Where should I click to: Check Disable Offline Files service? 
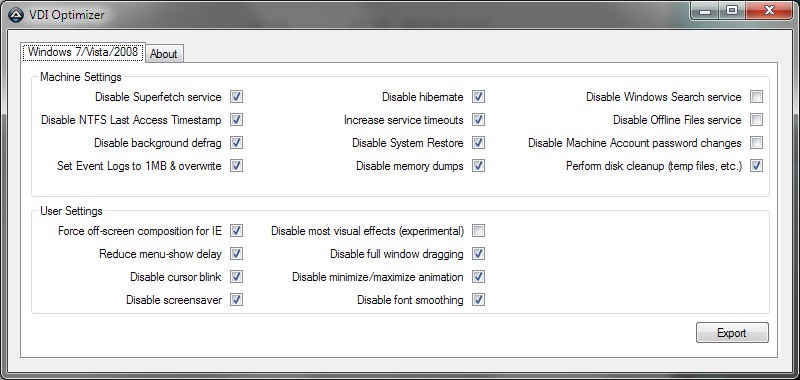(756, 120)
